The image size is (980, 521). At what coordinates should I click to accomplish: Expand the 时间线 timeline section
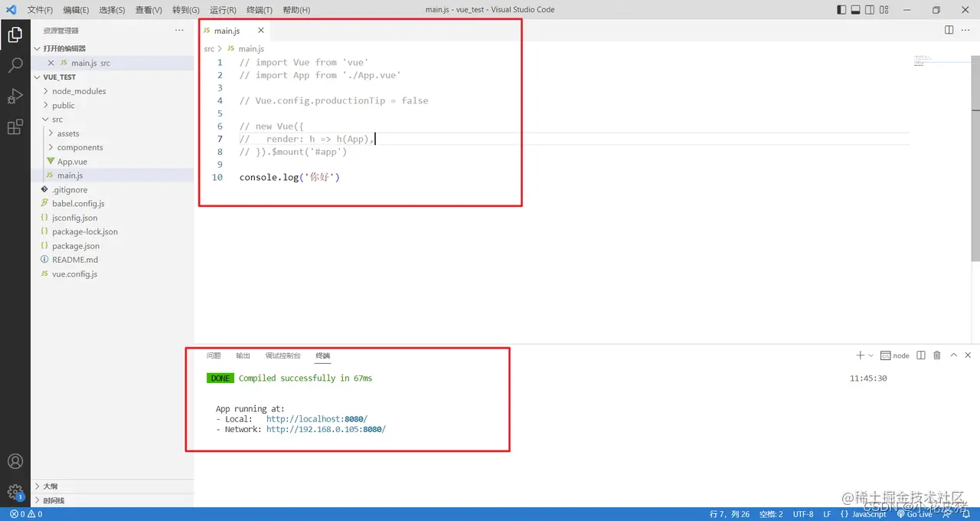(113, 500)
